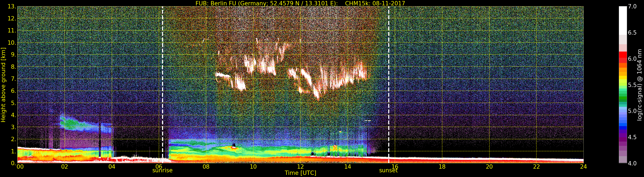
Task: Click the 'log(rc-signal) @ 1064 nm' colorbar label
Action: click(x=639, y=85)
